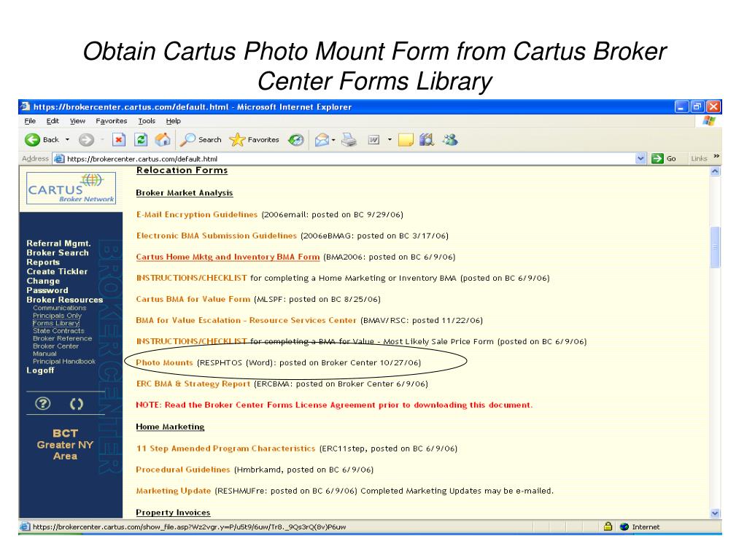Image resolution: width=747 pixels, height=560 pixels.
Task: Click the yellow Discuss note icon
Action: click(406, 139)
